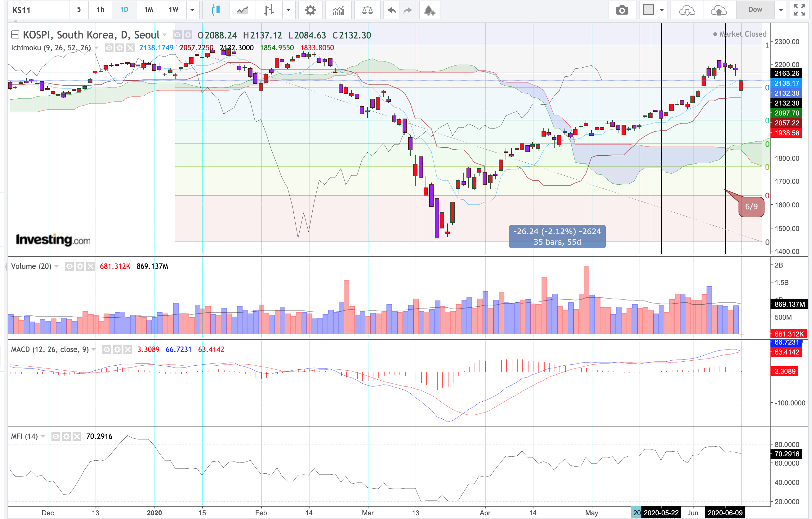Expand the time interval dropdown arrow
Image resolution: width=812 pixels, height=519 pixels.
192,10
